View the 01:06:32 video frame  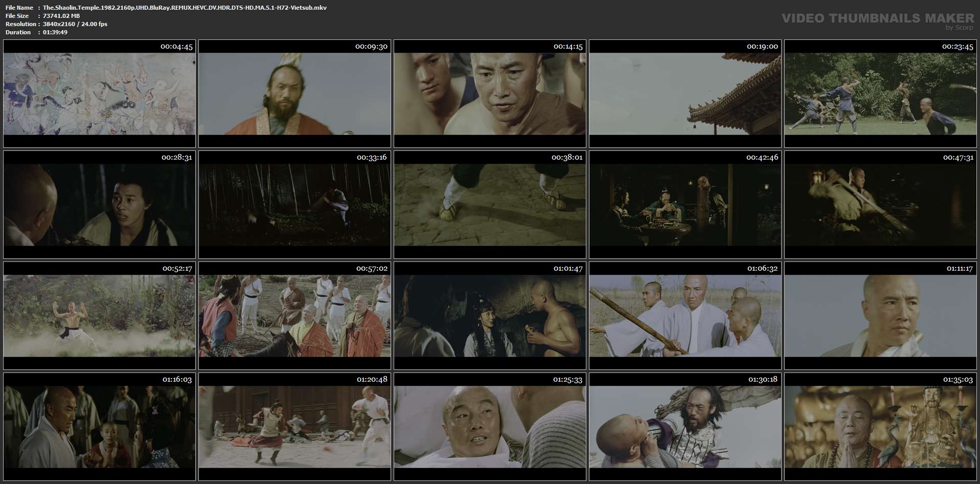[685, 316]
